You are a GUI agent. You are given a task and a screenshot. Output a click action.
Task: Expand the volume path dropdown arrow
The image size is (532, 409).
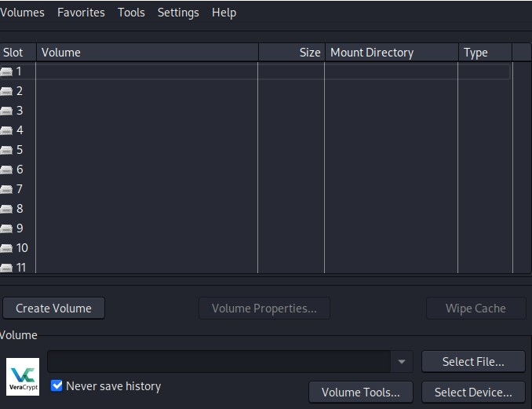401,362
